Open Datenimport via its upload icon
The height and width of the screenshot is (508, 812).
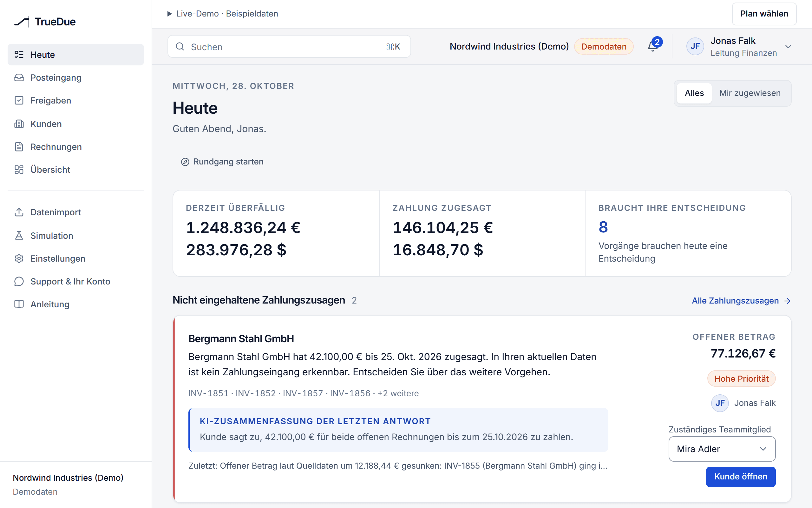tap(19, 212)
